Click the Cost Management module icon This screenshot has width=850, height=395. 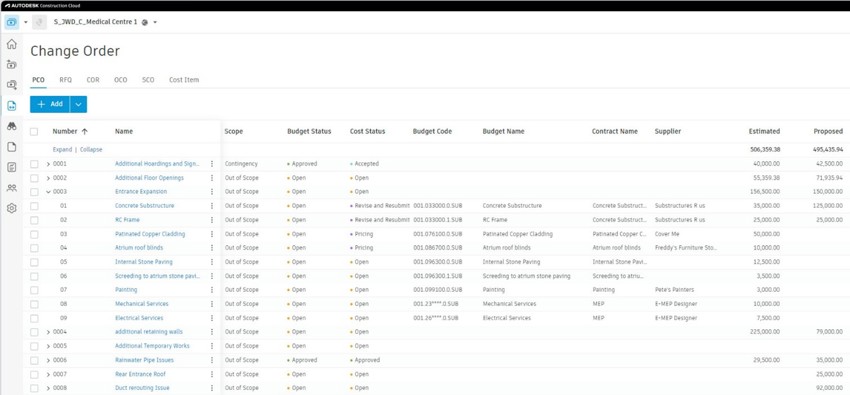point(11,22)
